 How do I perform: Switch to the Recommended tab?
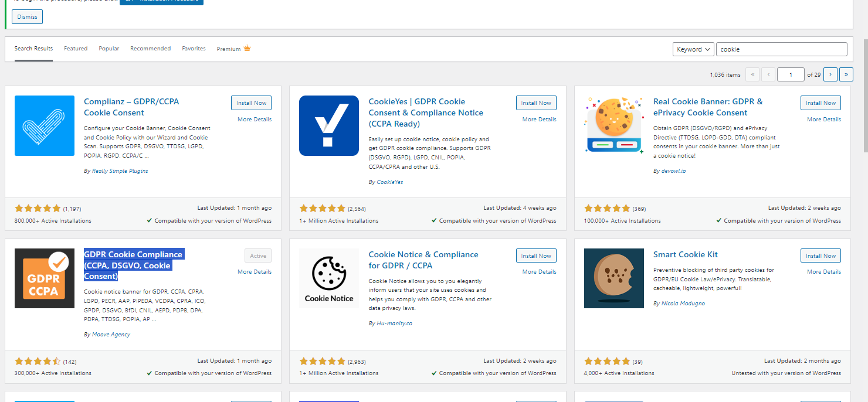pos(151,49)
